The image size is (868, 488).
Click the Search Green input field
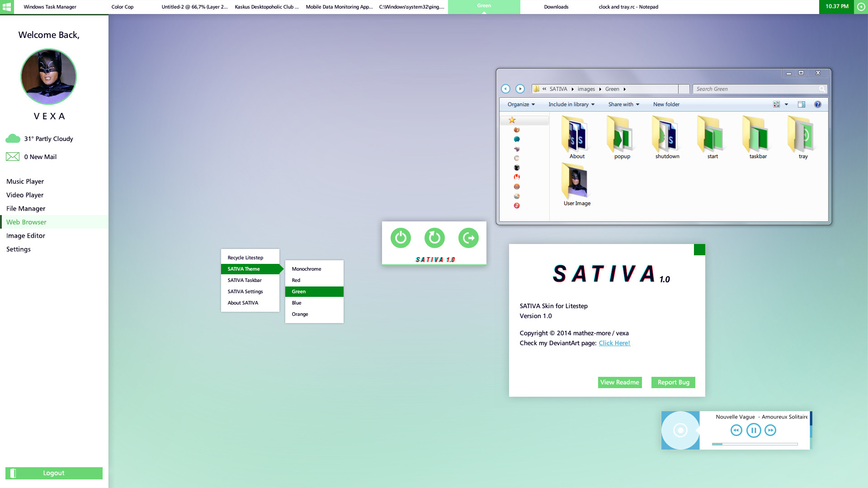click(x=759, y=89)
